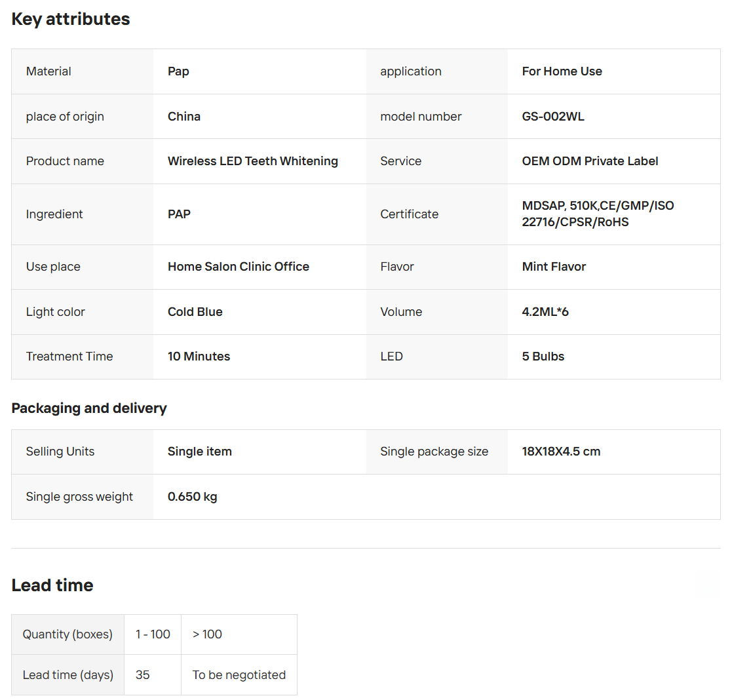The image size is (732, 700).
Task: Click the OEM ODM Private Label service value
Action: [590, 161]
